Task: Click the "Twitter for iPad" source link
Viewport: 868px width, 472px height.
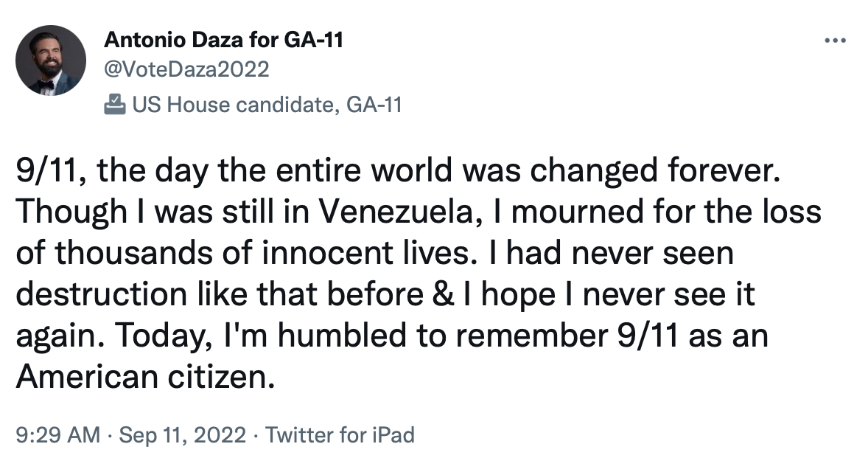Action: click(x=340, y=435)
